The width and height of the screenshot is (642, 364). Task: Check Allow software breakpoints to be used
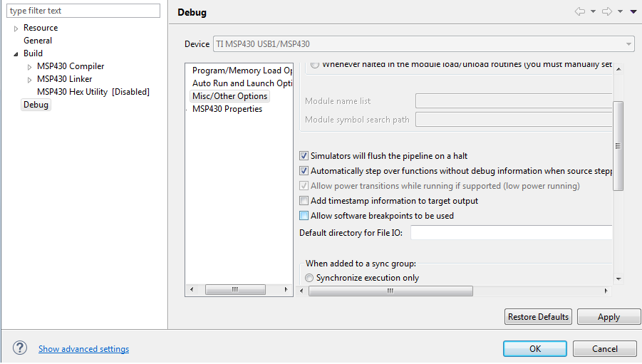[304, 216]
